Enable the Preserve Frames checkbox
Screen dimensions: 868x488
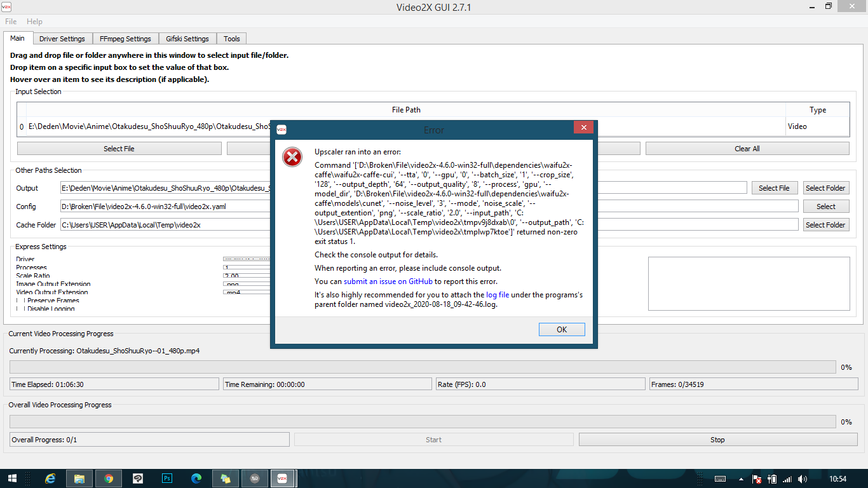[x=18, y=300]
